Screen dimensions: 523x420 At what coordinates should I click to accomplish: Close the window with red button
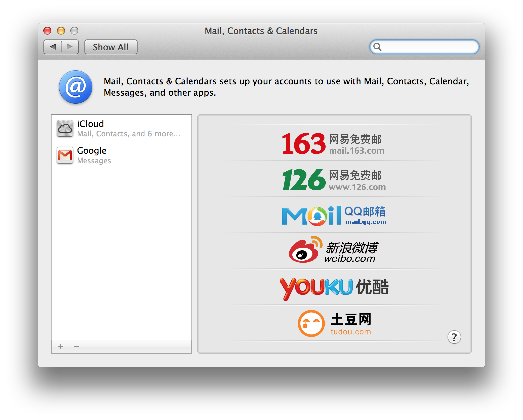coord(47,31)
